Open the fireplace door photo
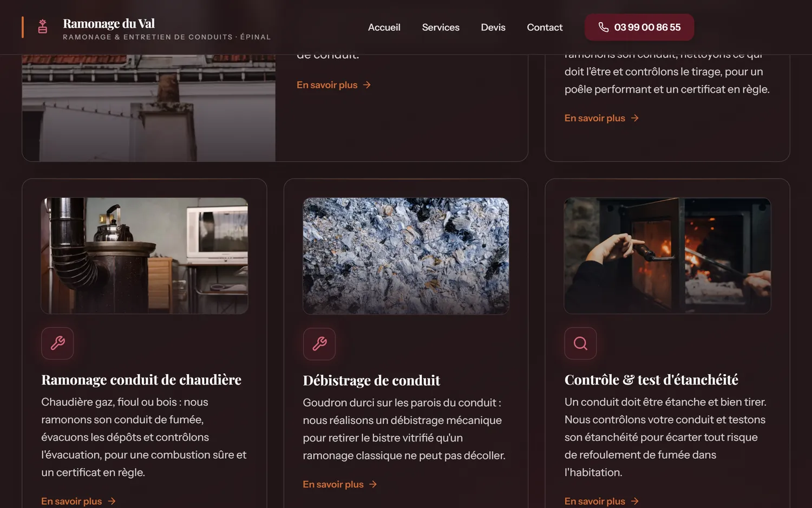812x508 pixels. [667, 256]
